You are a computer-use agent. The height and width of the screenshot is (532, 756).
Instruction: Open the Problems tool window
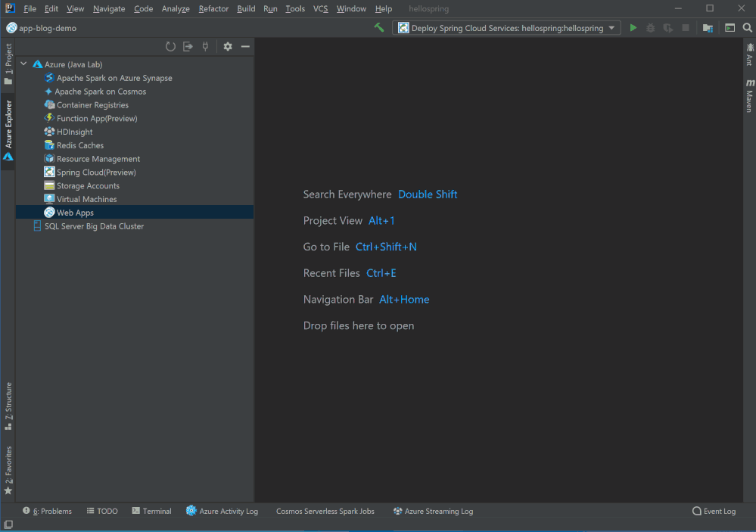point(47,511)
